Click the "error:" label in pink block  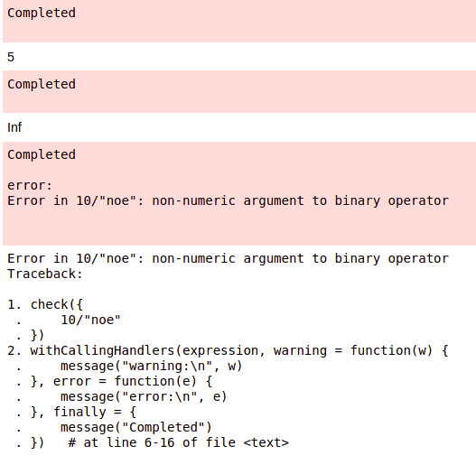(30, 185)
